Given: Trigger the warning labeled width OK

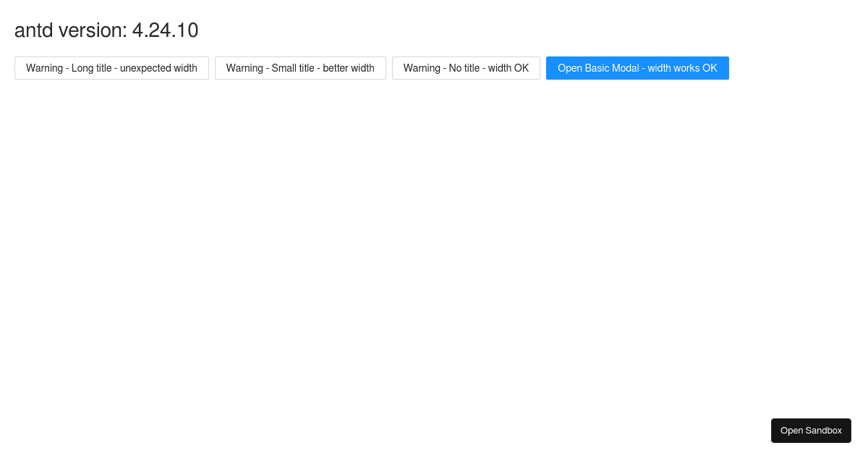Looking at the screenshot, I should [x=466, y=68].
